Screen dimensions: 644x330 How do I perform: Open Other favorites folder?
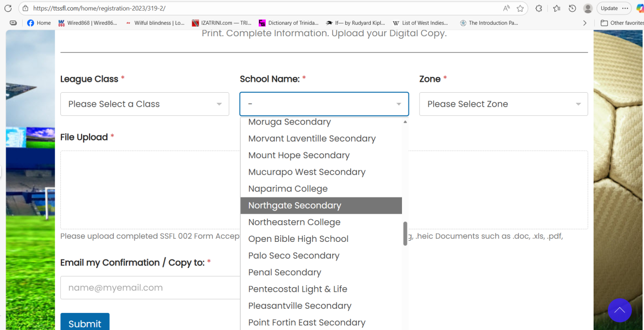pos(622,23)
